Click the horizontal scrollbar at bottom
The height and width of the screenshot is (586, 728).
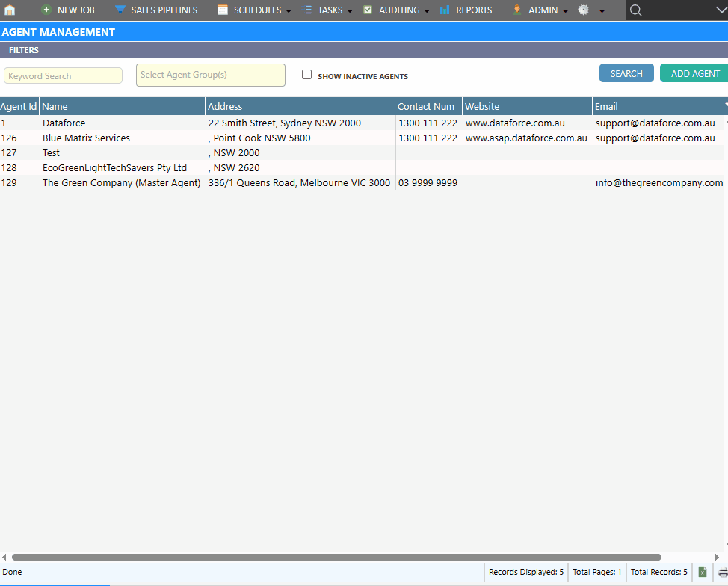(336, 557)
